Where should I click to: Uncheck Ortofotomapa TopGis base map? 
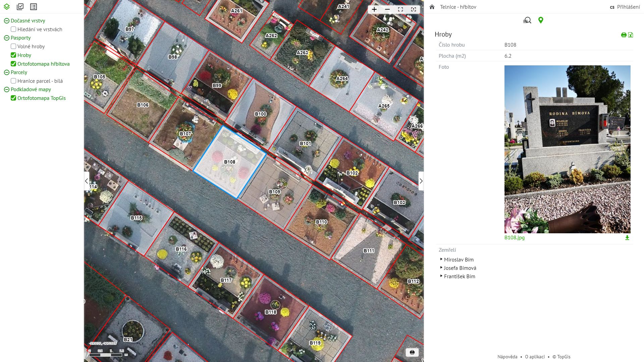click(x=13, y=98)
